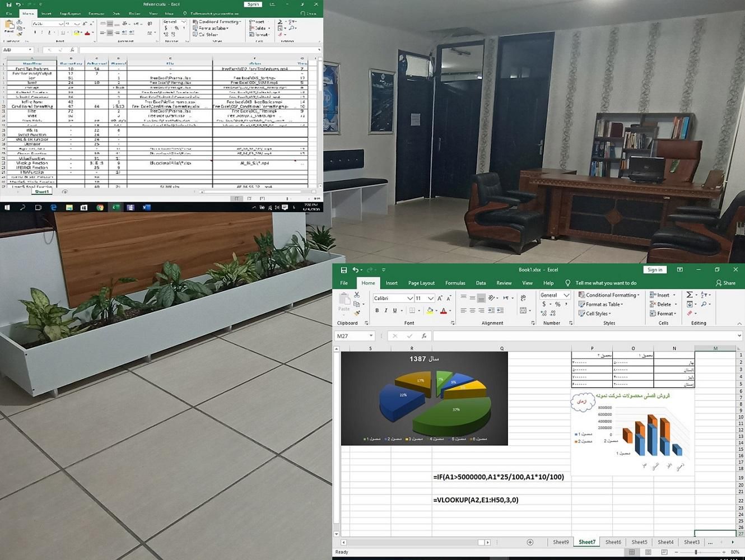The width and height of the screenshot is (745, 560).
Task: Select Sheet9 tab in Book1.xlsx
Action: [x=561, y=542]
